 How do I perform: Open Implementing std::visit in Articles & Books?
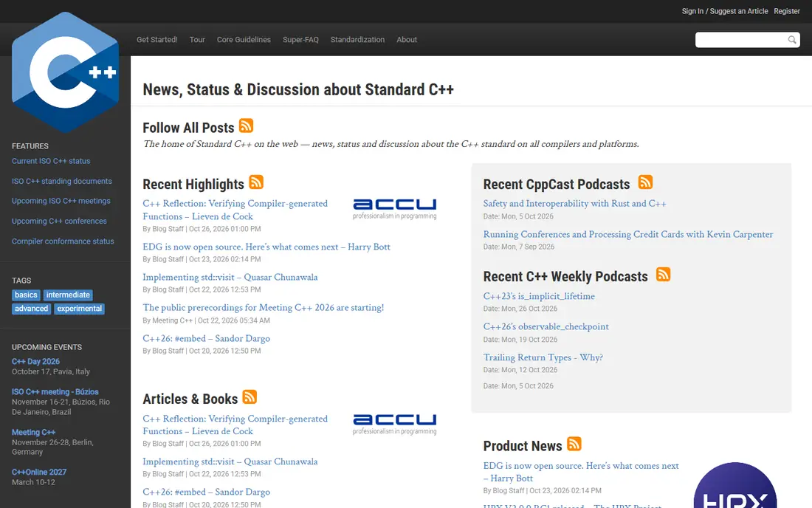(230, 461)
